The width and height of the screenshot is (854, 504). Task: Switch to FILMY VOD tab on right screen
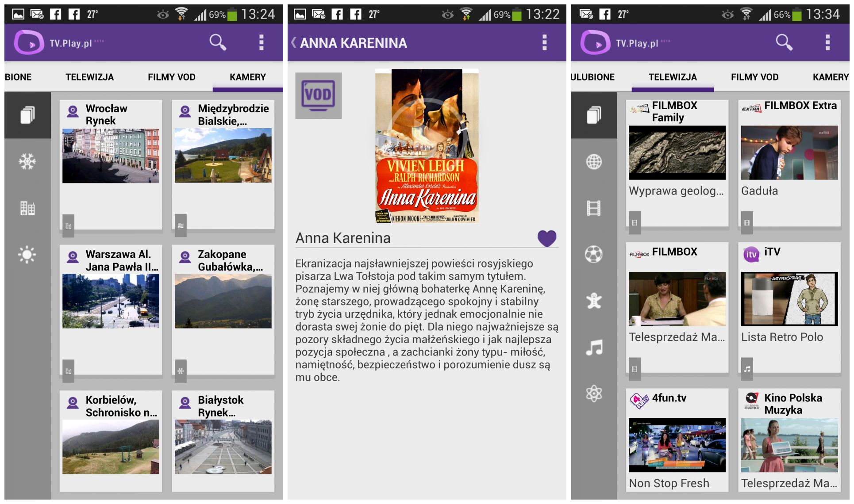(754, 77)
